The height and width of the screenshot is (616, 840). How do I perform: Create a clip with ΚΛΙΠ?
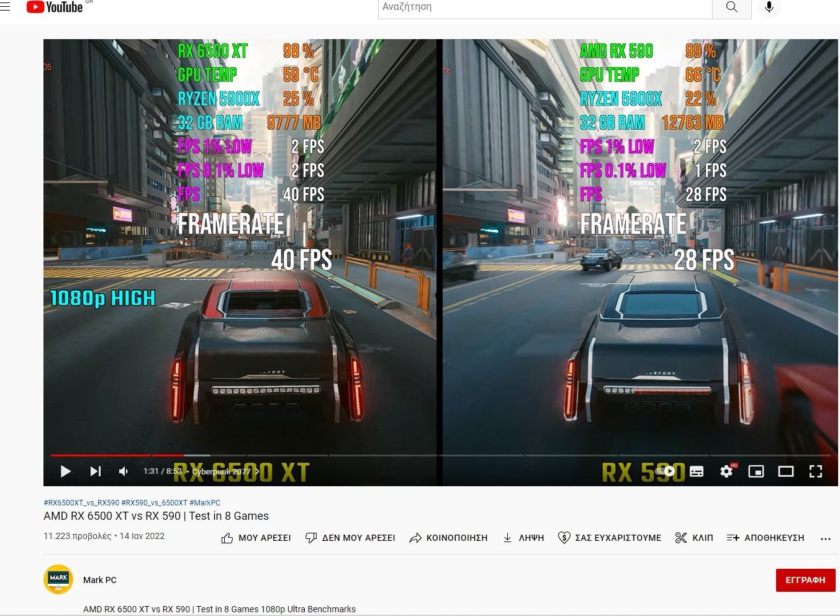pyautogui.click(x=694, y=538)
